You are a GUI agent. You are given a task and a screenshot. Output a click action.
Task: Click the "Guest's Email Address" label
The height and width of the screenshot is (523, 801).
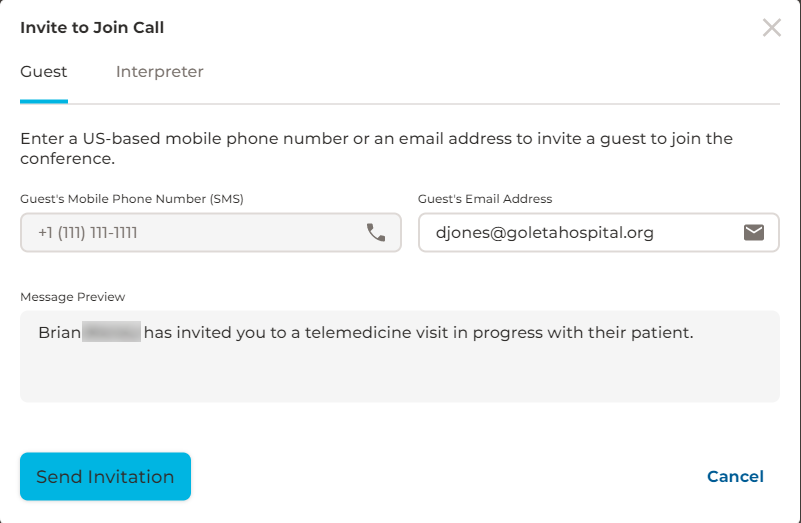[485, 199]
